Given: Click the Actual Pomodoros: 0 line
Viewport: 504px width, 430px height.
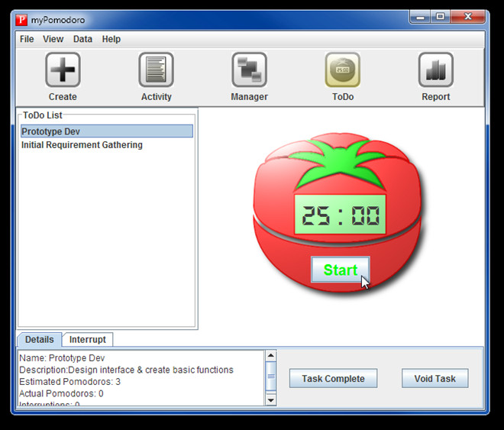Looking at the screenshot, I should tap(61, 393).
